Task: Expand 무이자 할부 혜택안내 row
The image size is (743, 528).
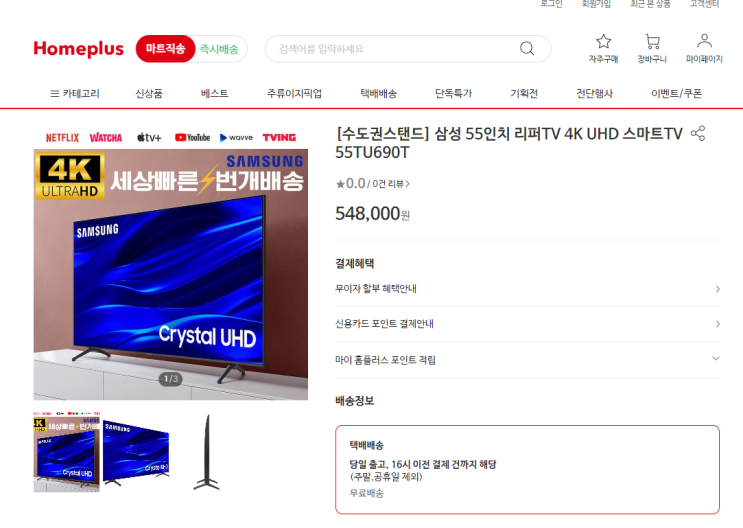Action: click(x=527, y=289)
